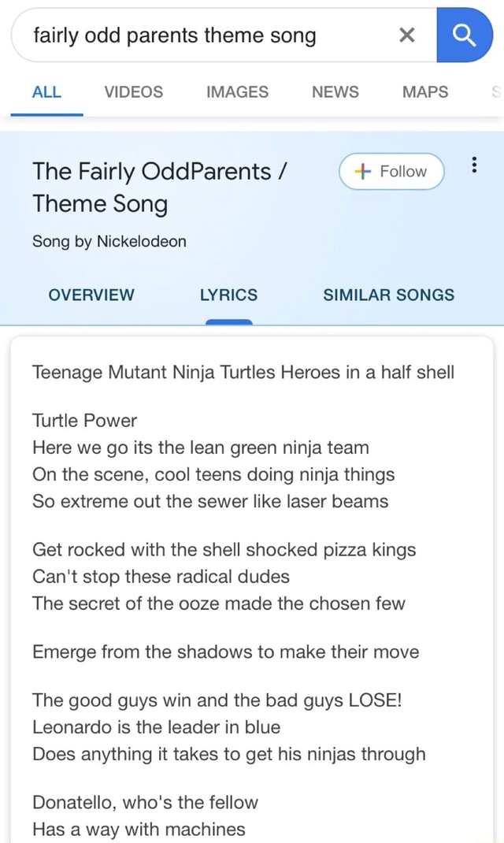View the NEWS tab results
The image size is (504, 843).
(x=335, y=92)
